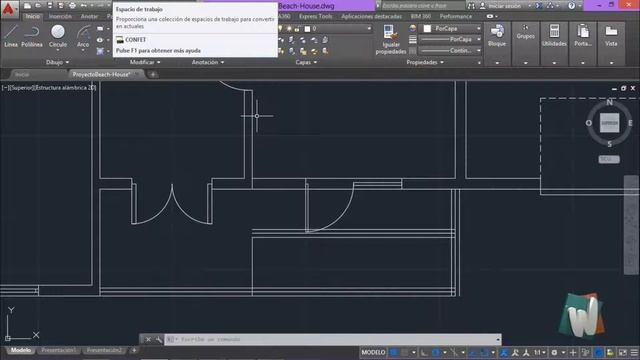Click the object color wheel icon
Image resolution: width=640 pixels, height=360 pixels.
click(x=413, y=29)
